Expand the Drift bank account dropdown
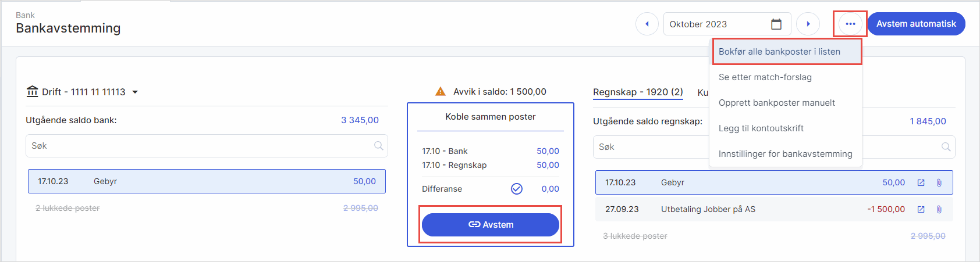Screen dimensions: 980x262 coord(135,92)
